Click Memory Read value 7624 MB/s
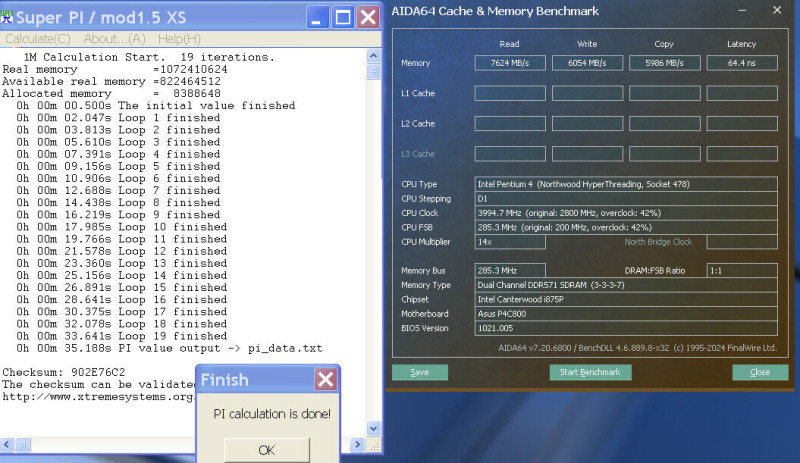 (x=510, y=63)
